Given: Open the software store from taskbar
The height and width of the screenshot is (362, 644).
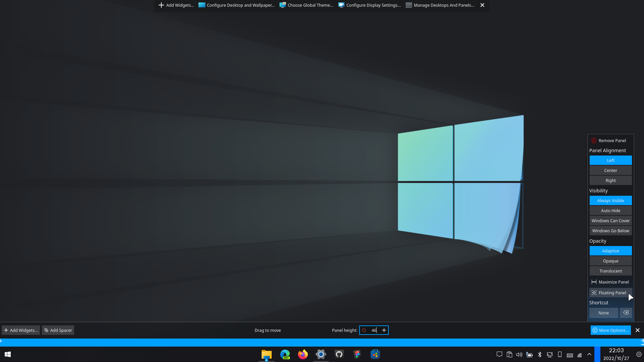Looking at the screenshot, I should tap(375, 355).
